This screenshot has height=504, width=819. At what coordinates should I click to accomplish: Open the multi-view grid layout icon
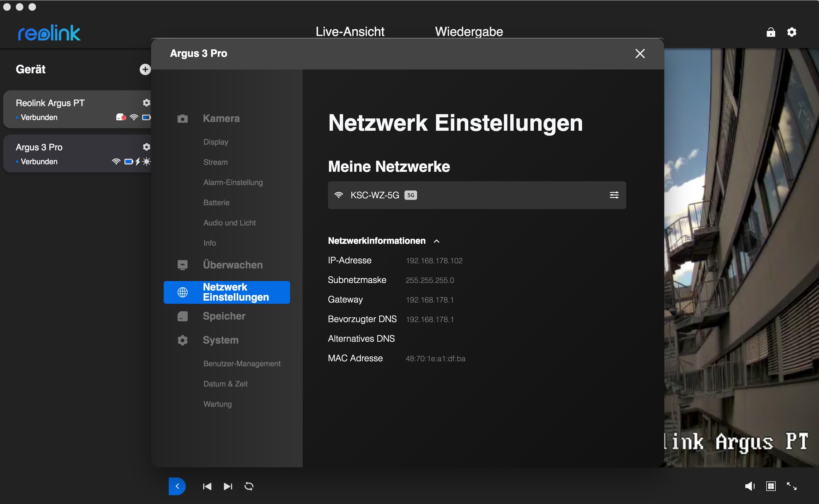click(771, 486)
